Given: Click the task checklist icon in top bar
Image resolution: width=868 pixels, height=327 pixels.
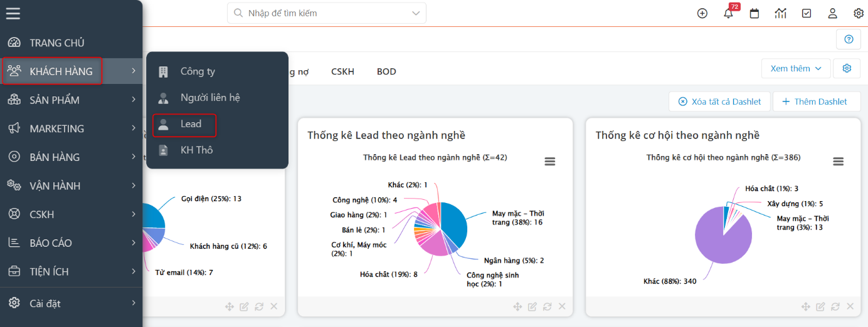Looking at the screenshot, I should coord(807,13).
